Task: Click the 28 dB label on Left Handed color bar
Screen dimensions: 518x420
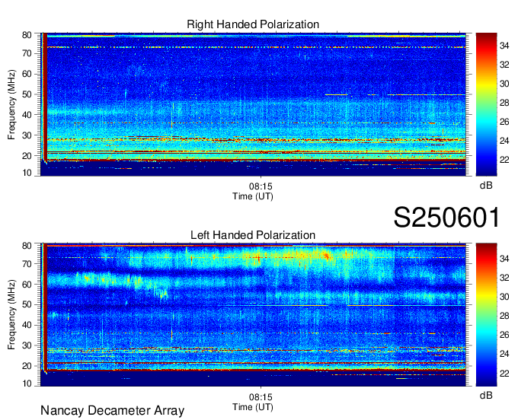Action: 504,316
